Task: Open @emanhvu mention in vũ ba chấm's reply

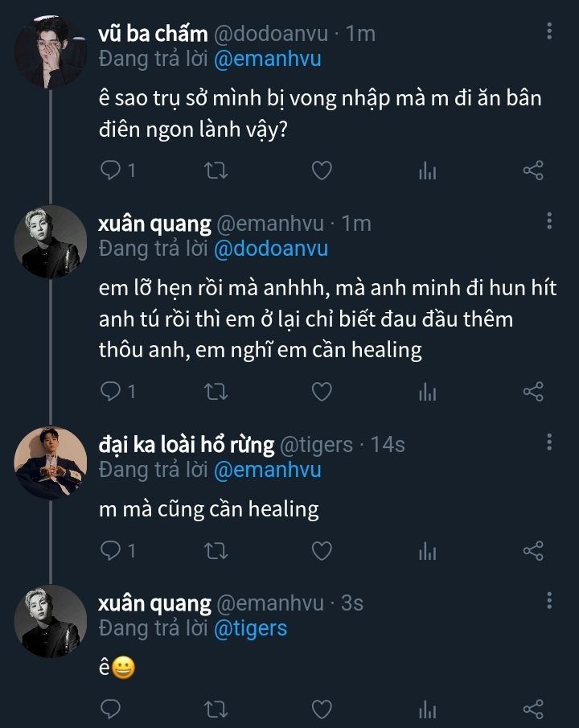Action: pyautogui.click(x=268, y=60)
